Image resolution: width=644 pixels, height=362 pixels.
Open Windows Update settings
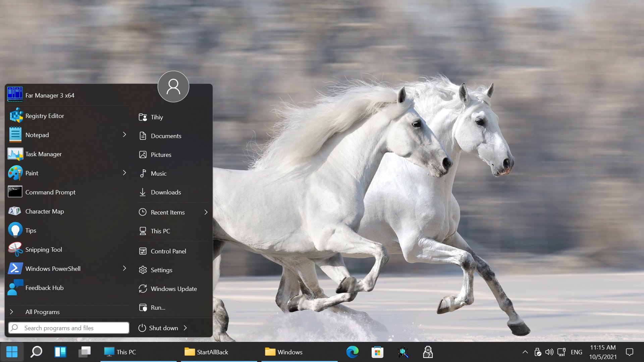click(174, 288)
